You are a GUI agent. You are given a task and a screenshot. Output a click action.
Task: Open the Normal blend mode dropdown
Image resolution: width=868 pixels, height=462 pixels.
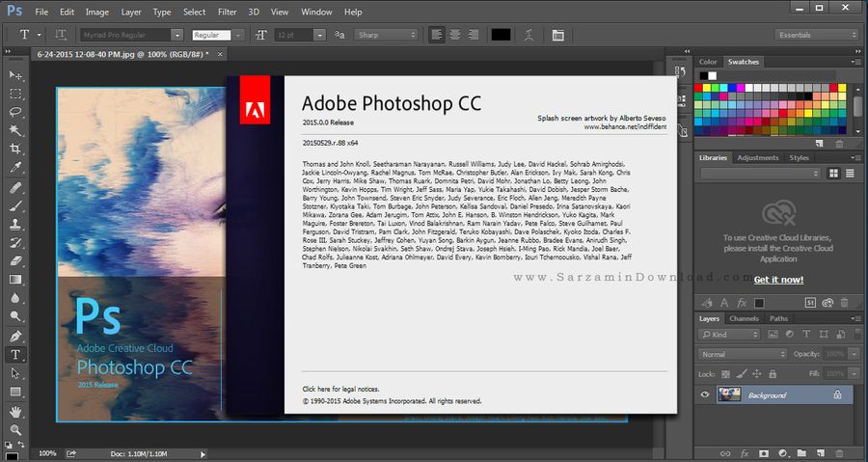[x=742, y=354]
